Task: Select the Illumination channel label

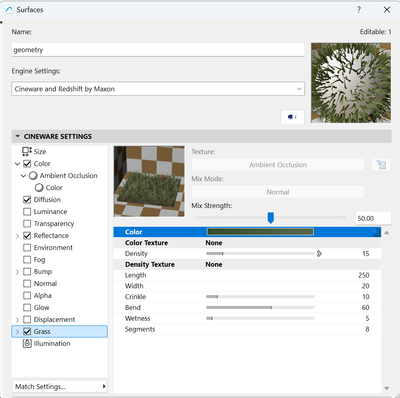Action: click(x=52, y=344)
